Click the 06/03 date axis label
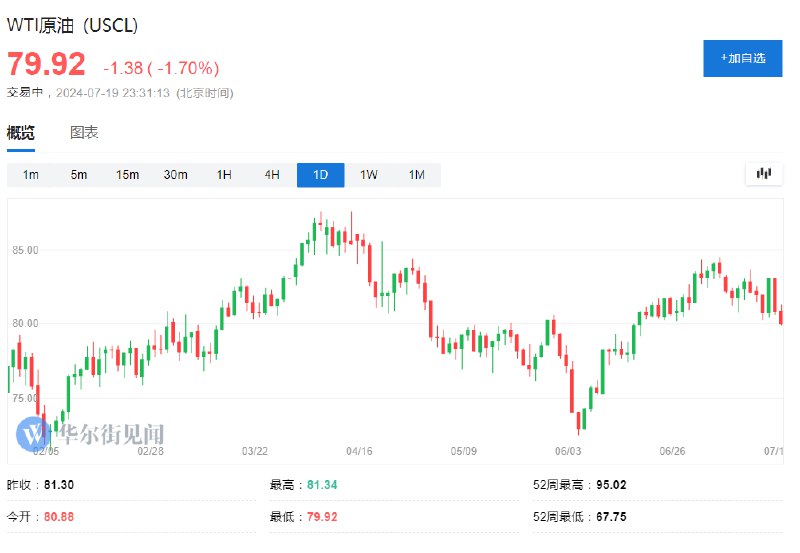 (x=568, y=451)
